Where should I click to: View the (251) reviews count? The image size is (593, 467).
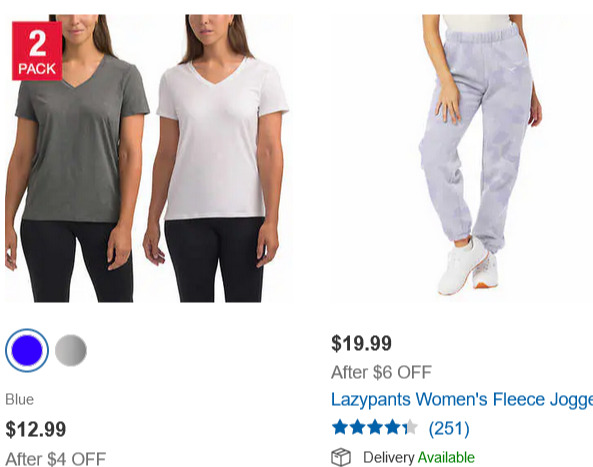coord(449,428)
